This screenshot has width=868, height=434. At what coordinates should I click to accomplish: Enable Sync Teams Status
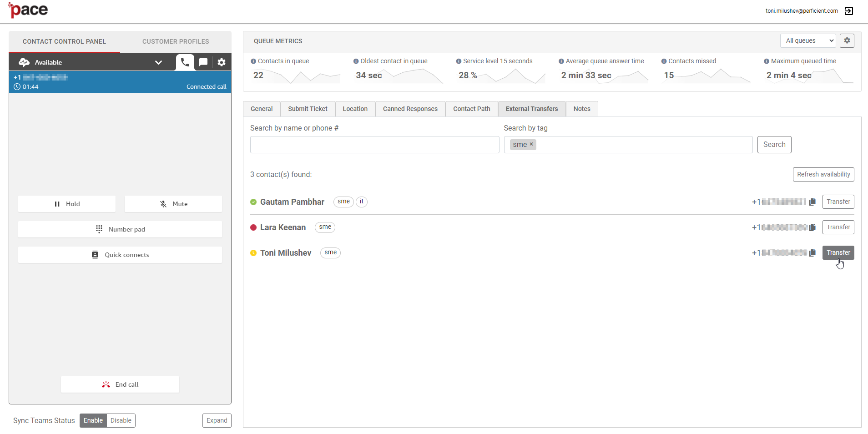pos(93,420)
